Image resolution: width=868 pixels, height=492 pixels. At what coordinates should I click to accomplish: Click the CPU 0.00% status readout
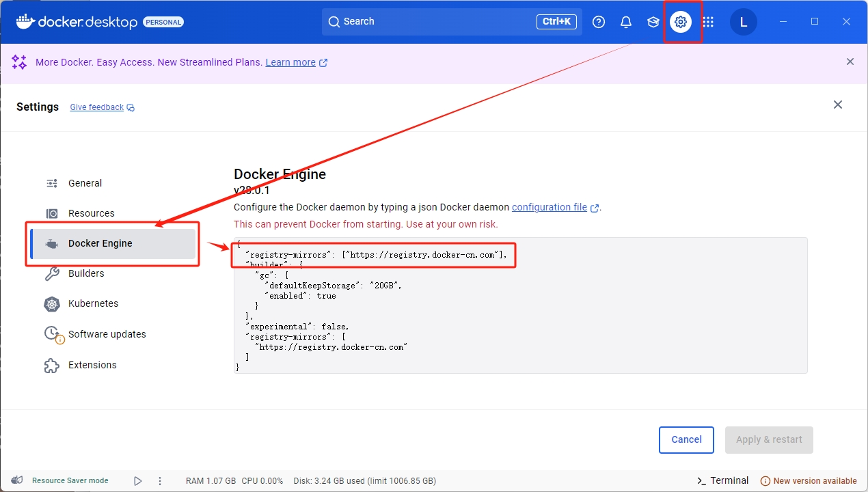262,481
